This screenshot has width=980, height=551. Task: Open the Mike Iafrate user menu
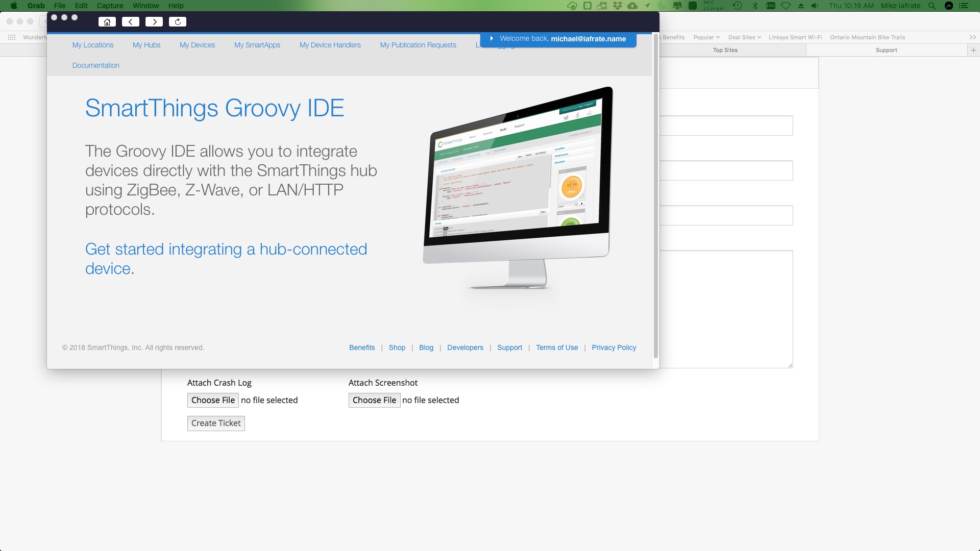[x=900, y=6]
